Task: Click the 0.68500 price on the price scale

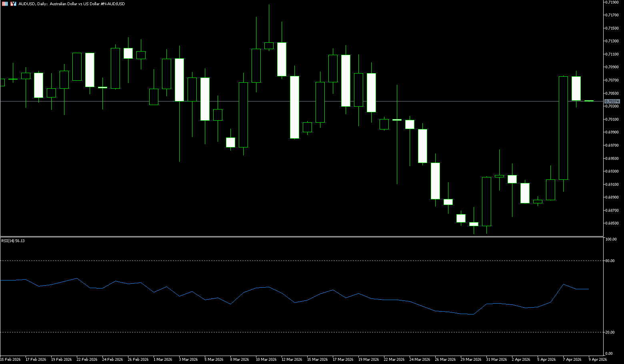Action: pyautogui.click(x=612, y=223)
